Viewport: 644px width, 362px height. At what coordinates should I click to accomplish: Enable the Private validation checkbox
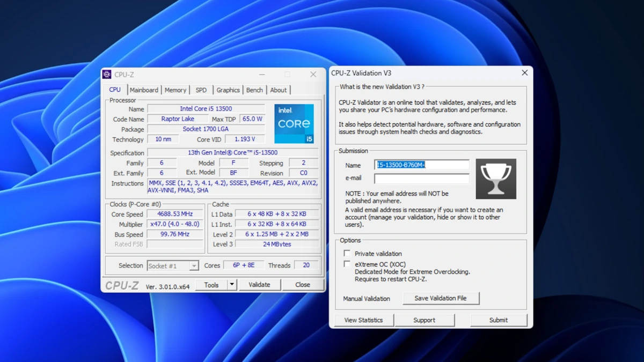coord(347,254)
